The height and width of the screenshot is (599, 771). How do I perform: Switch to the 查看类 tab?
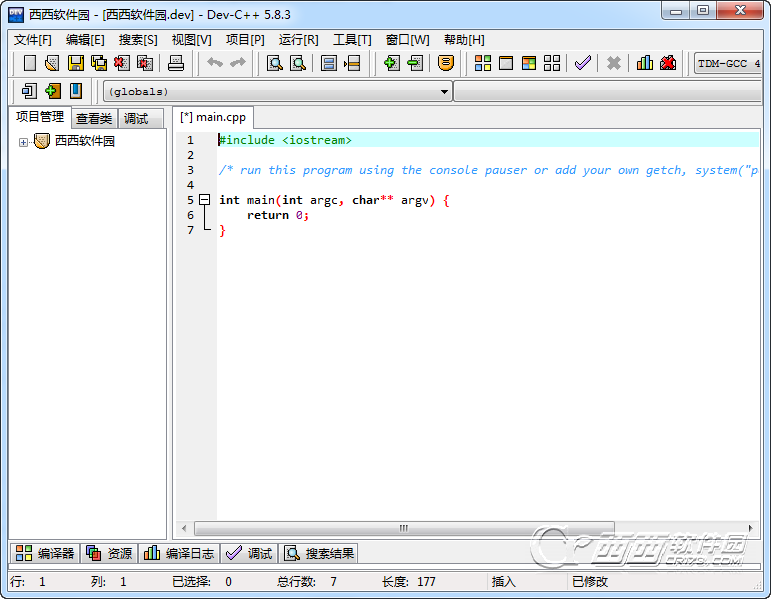[x=94, y=119]
